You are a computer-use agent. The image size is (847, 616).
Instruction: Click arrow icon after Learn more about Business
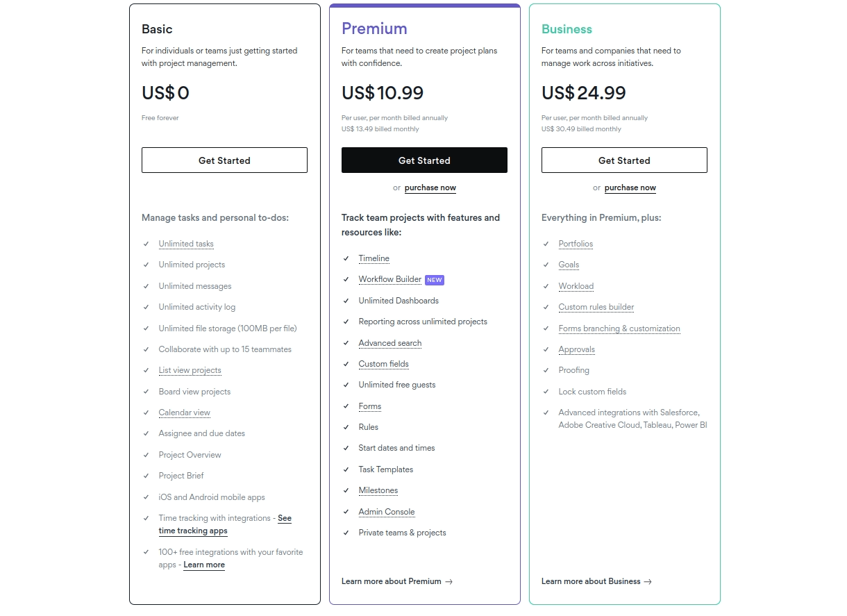(648, 582)
